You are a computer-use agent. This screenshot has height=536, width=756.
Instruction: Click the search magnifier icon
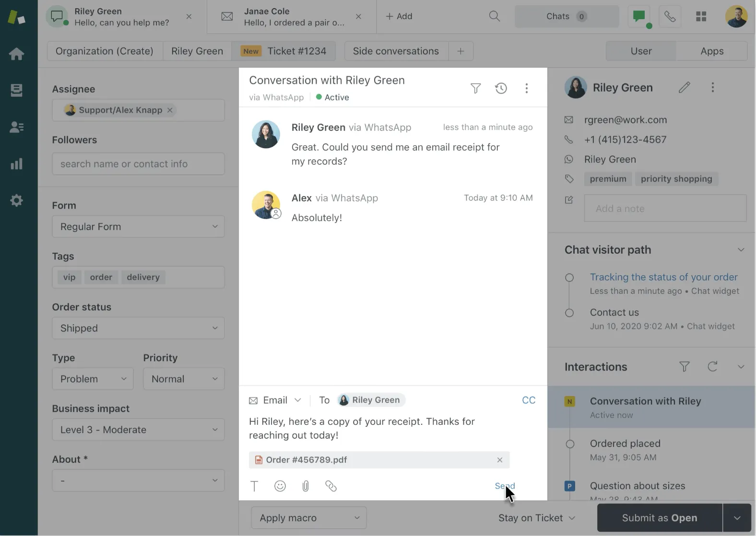(x=494, y=16)
